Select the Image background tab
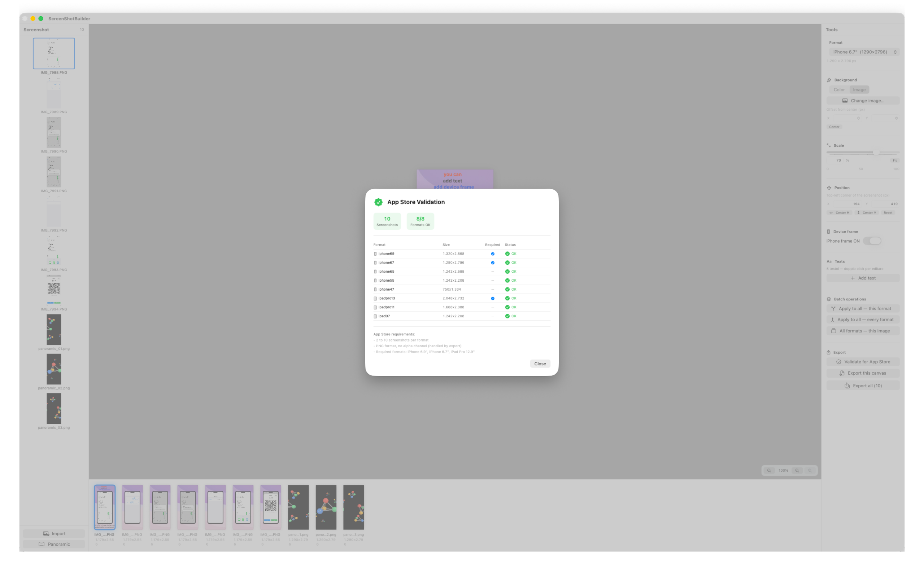924x577 pixels. pyautogui.click(x=859, y=89)
